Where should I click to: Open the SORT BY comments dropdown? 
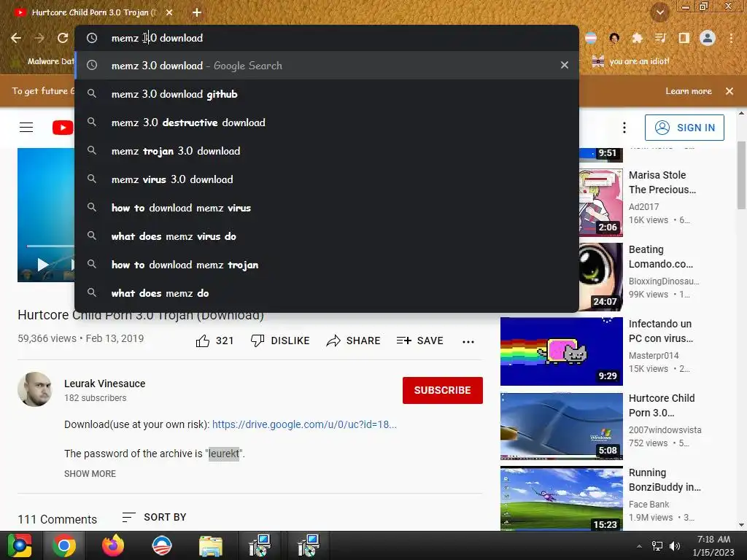(154, 517)
